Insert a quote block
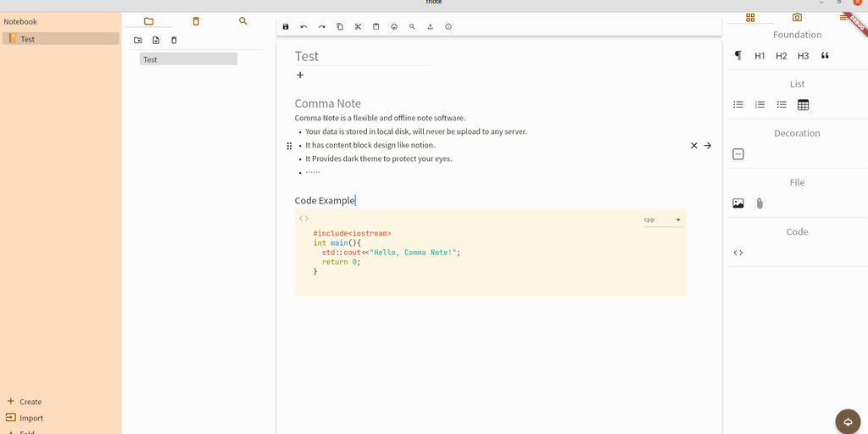The width and height of the screenshot is (868, 434). [x=825, y=56]
